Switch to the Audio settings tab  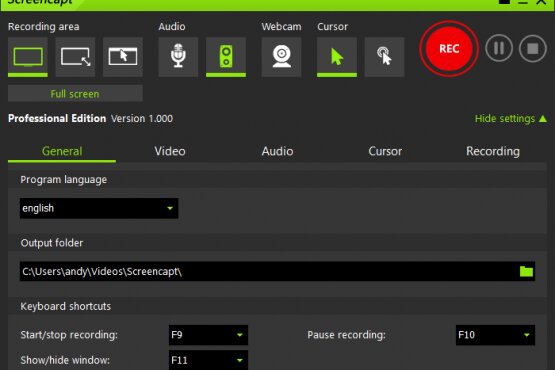278,152
